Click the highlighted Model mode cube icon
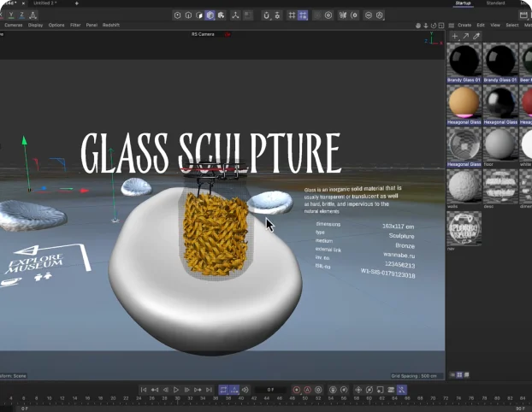The width and height of the screenshot is (532, 412). pos(210,15)
